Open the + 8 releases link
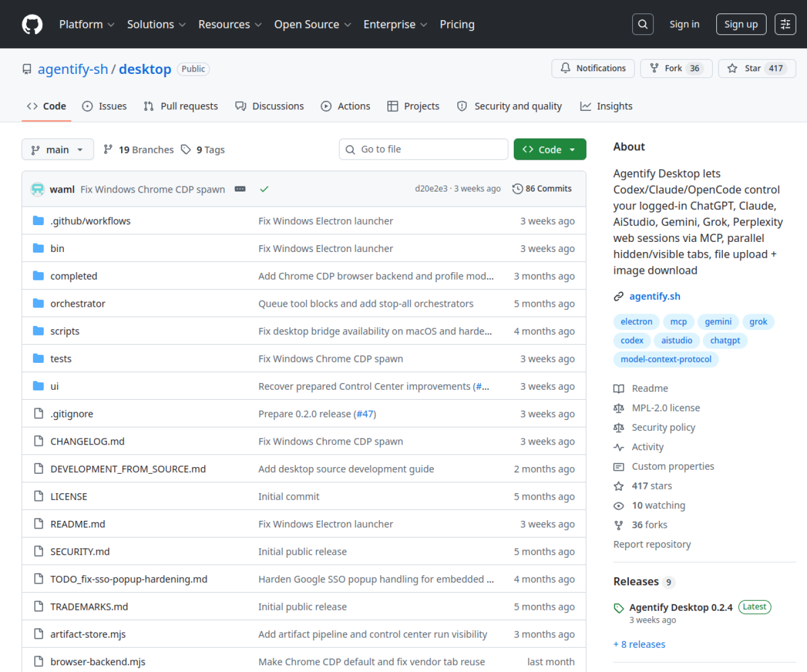Viewport: 807px width, 672px height. 639,644
